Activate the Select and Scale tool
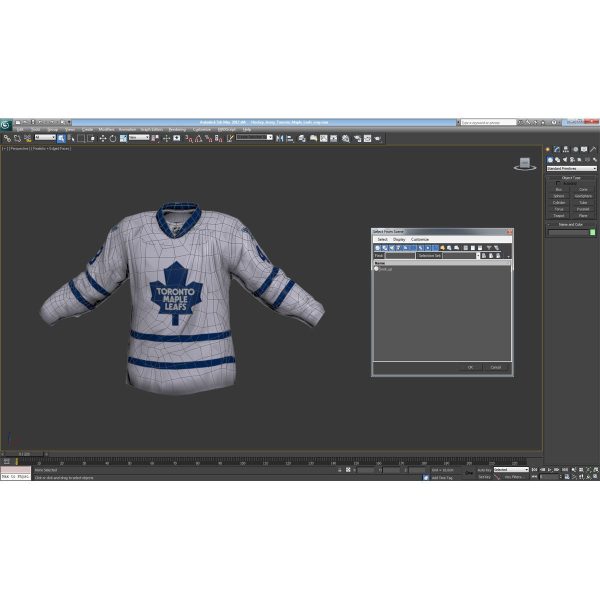The image size is (600, 600). pos(123,139)
